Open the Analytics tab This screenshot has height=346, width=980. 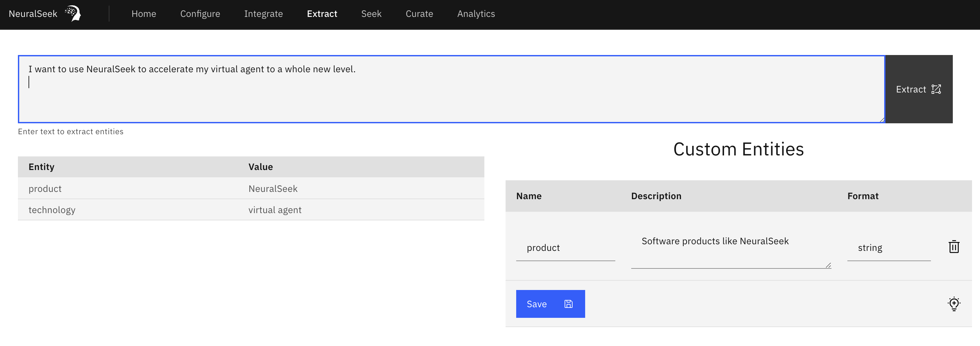(x=476, y=14)
